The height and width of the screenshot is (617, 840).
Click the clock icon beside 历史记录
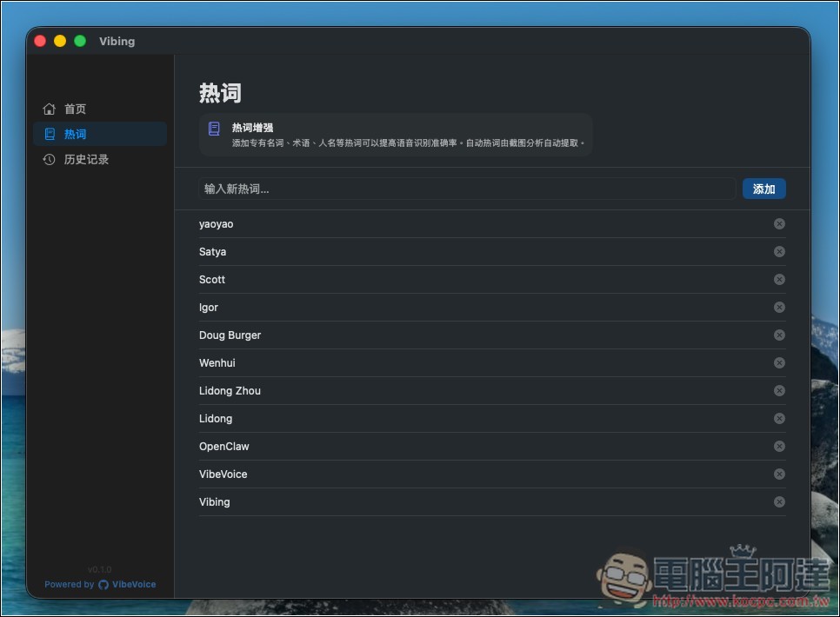(x=50, y=159)
